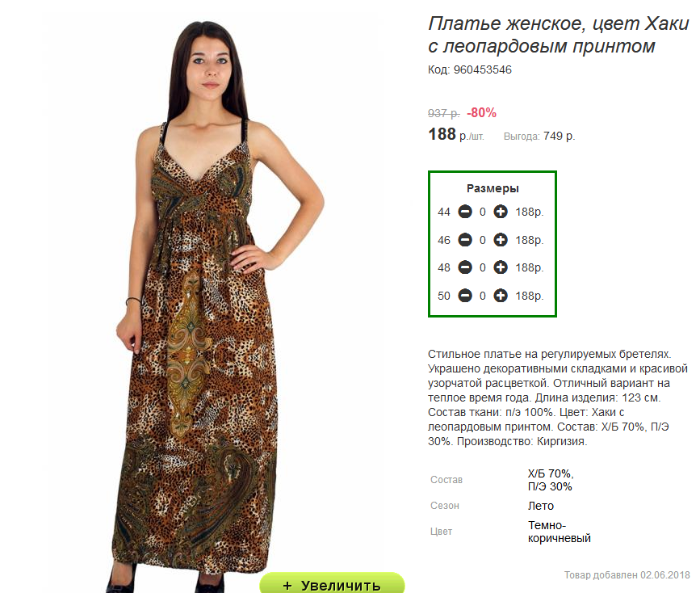Viewport: 700px width, 593px height.
Task: Decrease quantity for size 48
Action: [465, 267]
